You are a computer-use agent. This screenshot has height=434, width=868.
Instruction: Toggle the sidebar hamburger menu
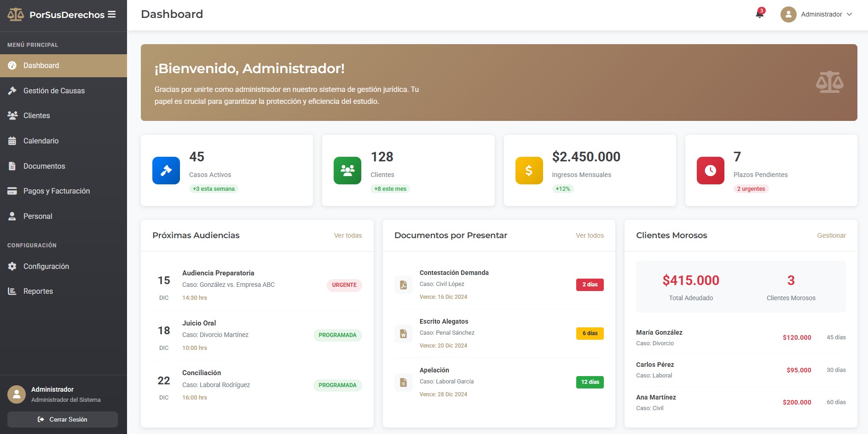coord(112,14)
